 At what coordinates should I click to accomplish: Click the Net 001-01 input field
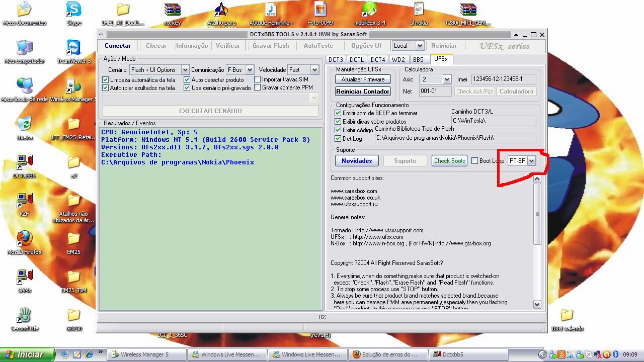pyautogui.click(x=435, y=92)
